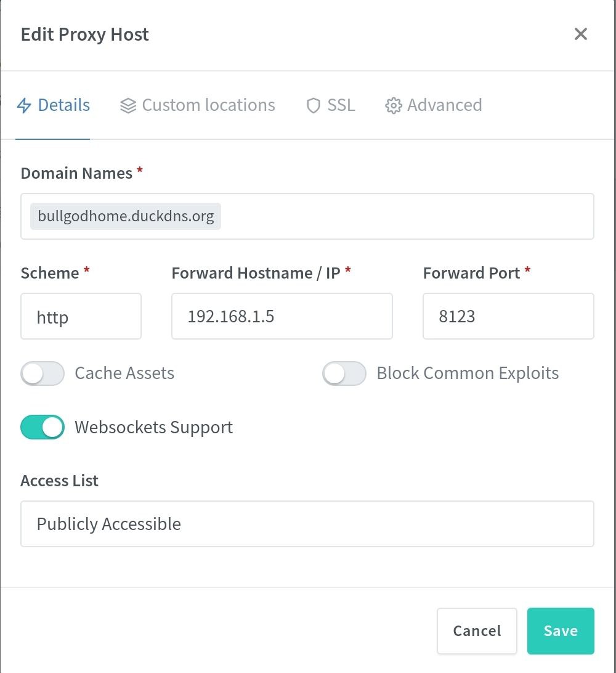
Task: Click the stacked layers Custom locations icon
Action: pos(128,106)
